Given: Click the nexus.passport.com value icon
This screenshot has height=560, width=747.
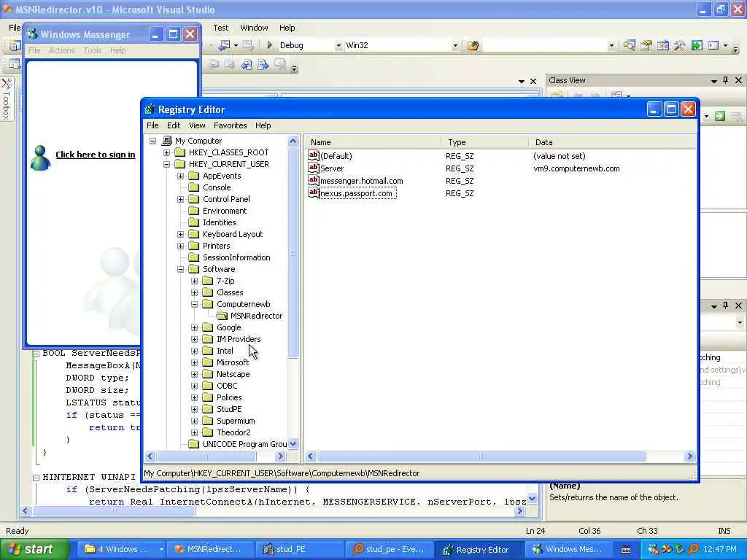Looking at the screenshot, I should coord(314,192).
